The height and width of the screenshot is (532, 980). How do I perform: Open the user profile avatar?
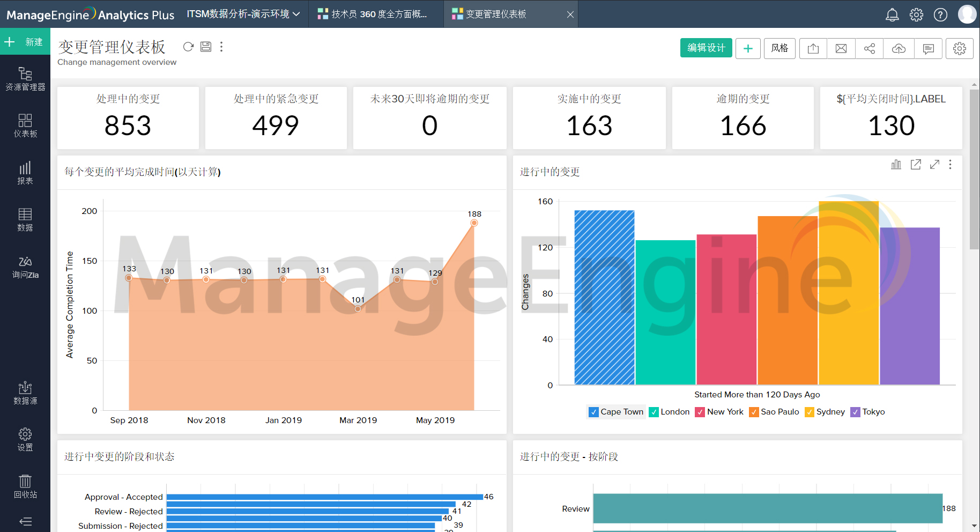967,14
